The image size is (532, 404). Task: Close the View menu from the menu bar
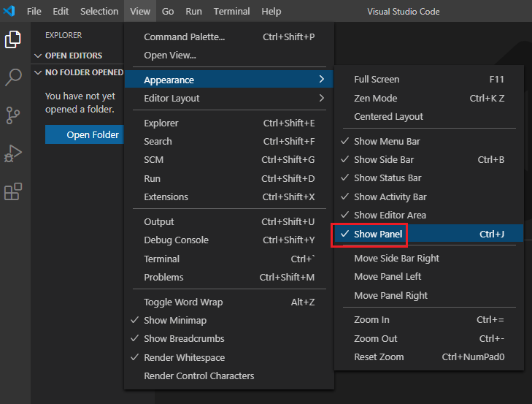(x=140, y=11)
